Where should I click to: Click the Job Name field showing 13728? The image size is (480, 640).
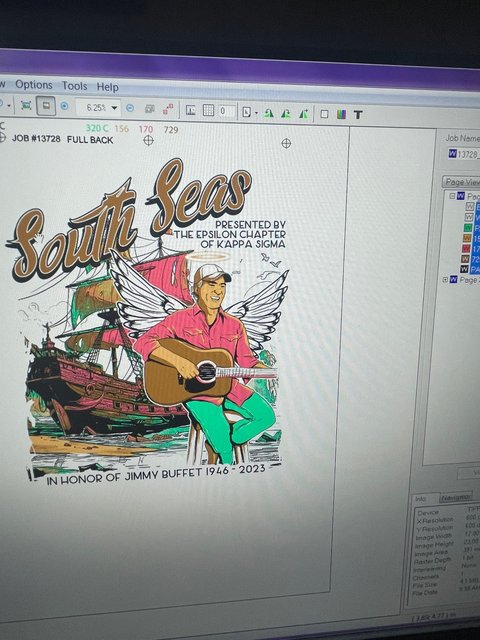[464, 154]
